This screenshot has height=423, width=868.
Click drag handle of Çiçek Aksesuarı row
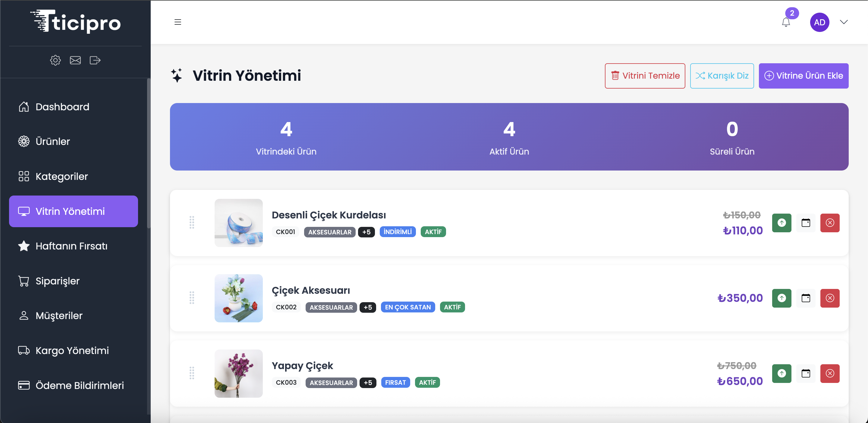pyautogui.click(x=192, y=298)
